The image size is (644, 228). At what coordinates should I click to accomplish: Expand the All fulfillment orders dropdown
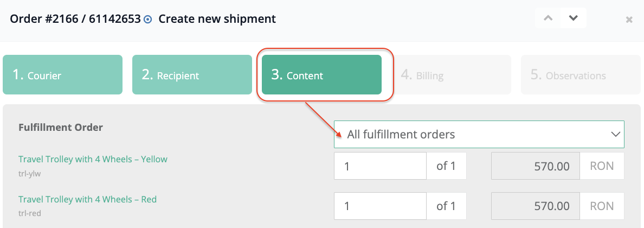coord(479,134)
